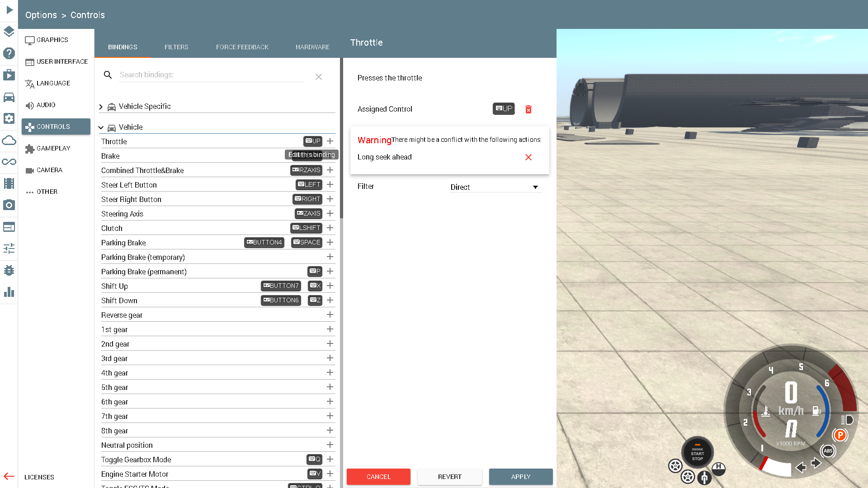
Task: Open the vehicle icon in left sidebar
Action: point(9,97)
